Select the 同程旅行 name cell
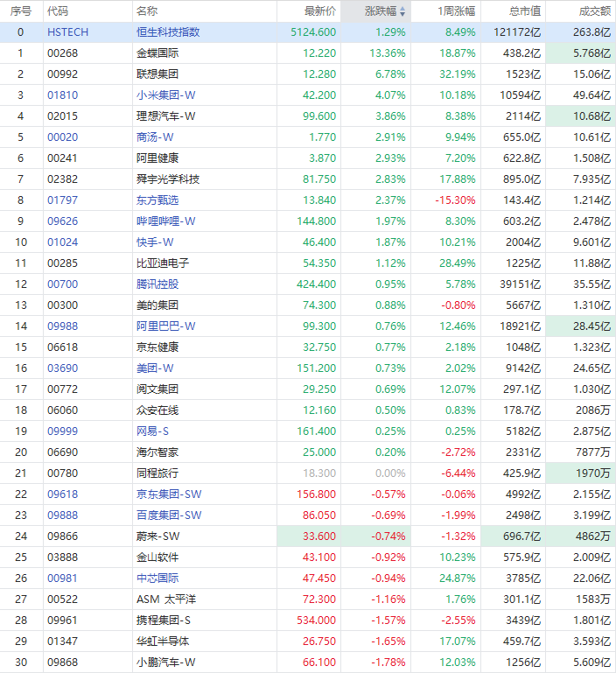616x673 pixels. pos(205,473)
